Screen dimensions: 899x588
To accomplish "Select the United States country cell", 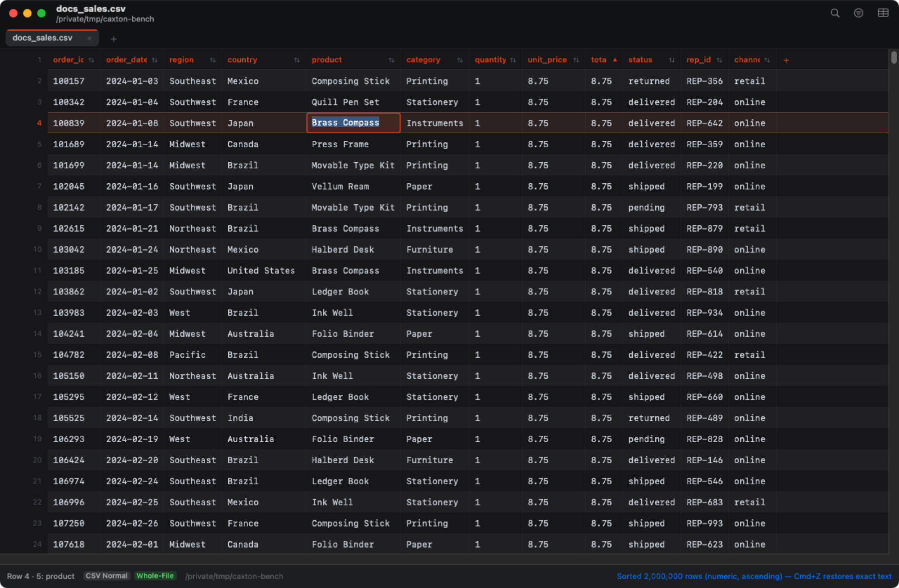I will tap(264, 271).
